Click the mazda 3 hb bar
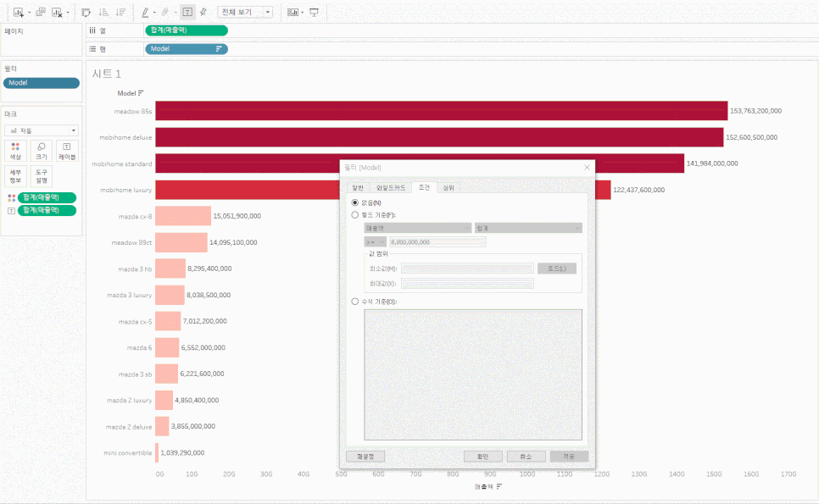Viewport: 819px width, 504px height. click(170, 269)
